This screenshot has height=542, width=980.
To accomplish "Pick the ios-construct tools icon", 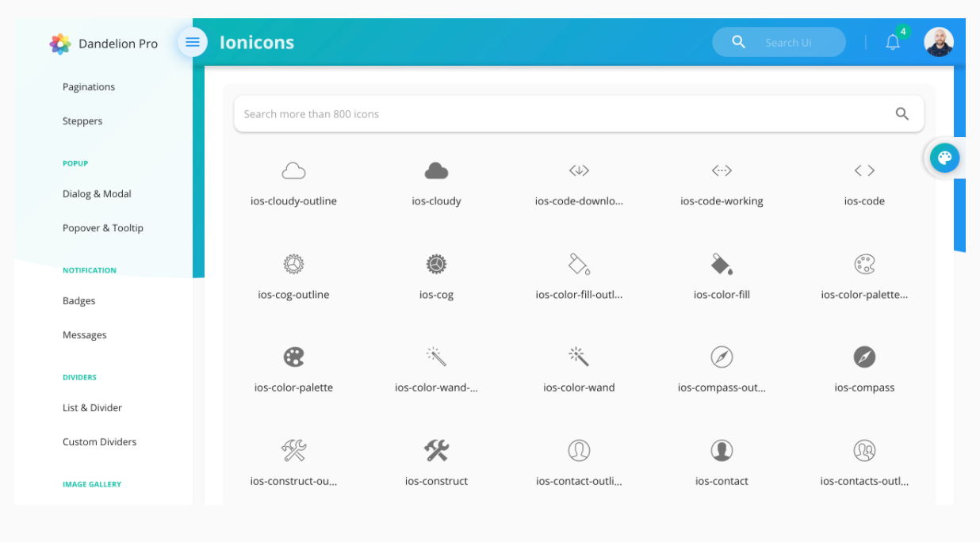I will [436, 451].
